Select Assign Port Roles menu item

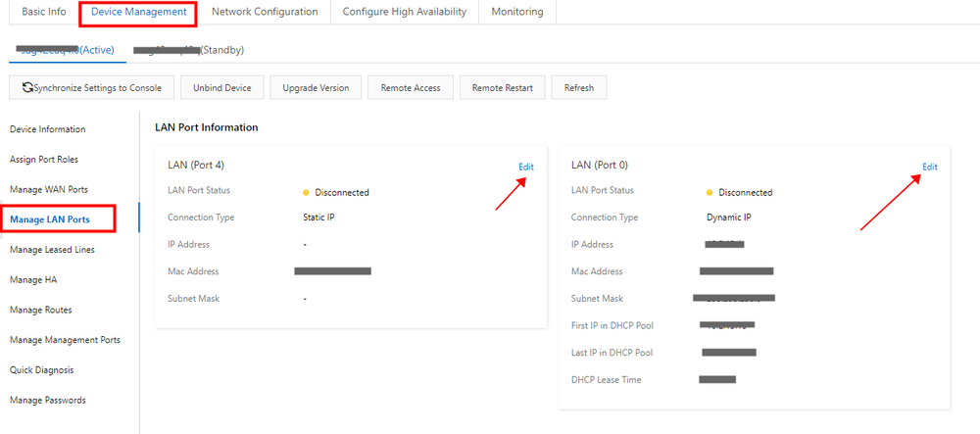44,160
